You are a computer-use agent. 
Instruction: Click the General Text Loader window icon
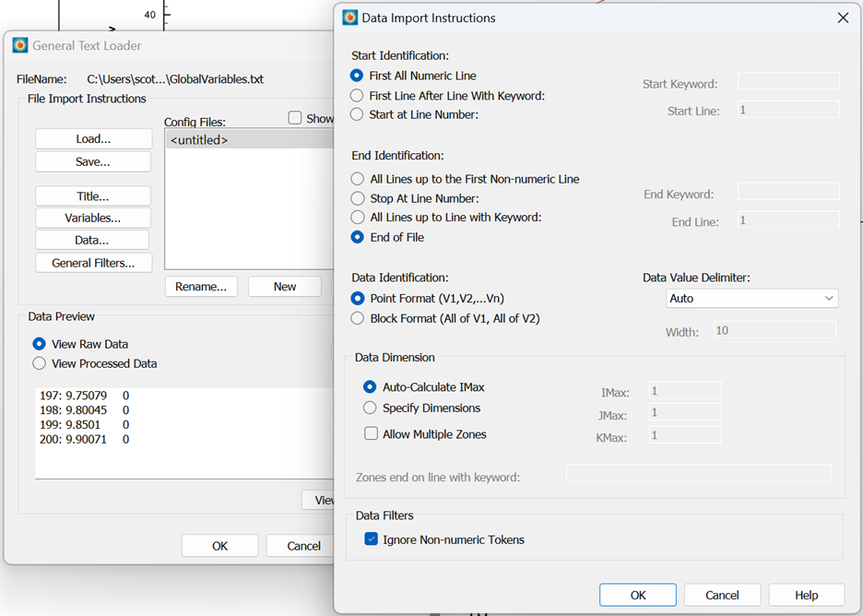click(x=19, y=45)
